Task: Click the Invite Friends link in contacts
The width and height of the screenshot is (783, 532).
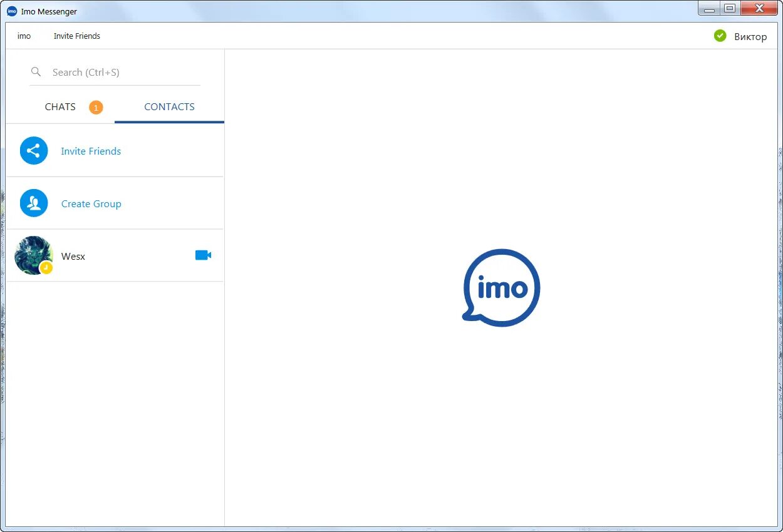Action: tap(91, 151)
